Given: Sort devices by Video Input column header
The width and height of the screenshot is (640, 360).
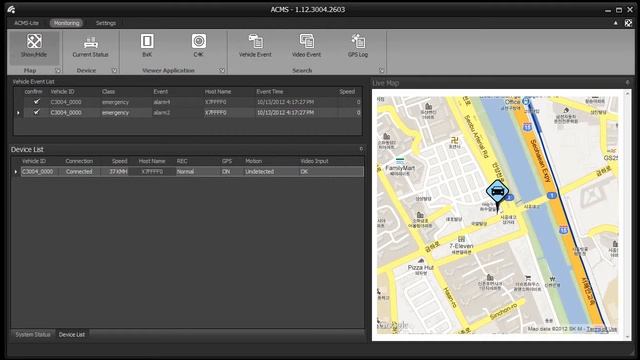Looking at the screenshot, I should (314, 161).
